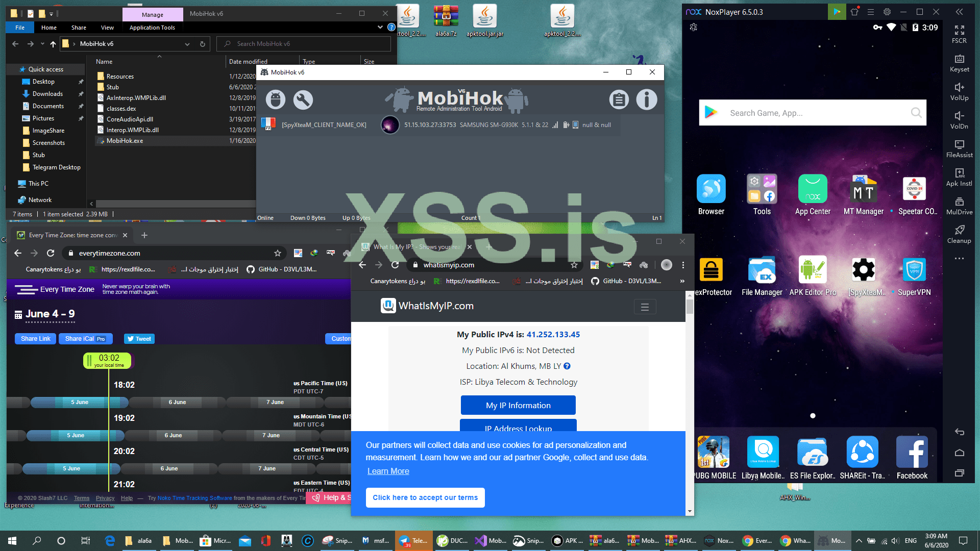Viewport: 980px width, 551px height.
Task: Click the Learn More cookie link
Action: [x=388, y=471]
